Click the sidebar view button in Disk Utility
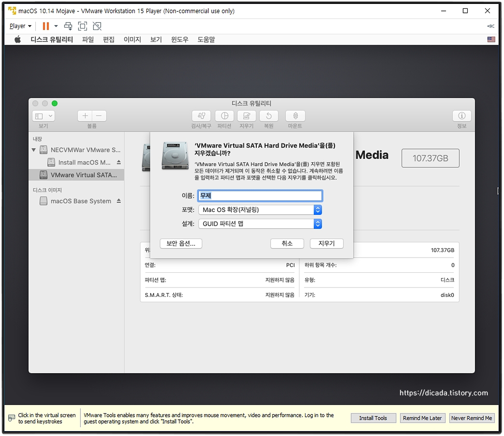Viewport: 504px width, 436px height. pos(39,116)
